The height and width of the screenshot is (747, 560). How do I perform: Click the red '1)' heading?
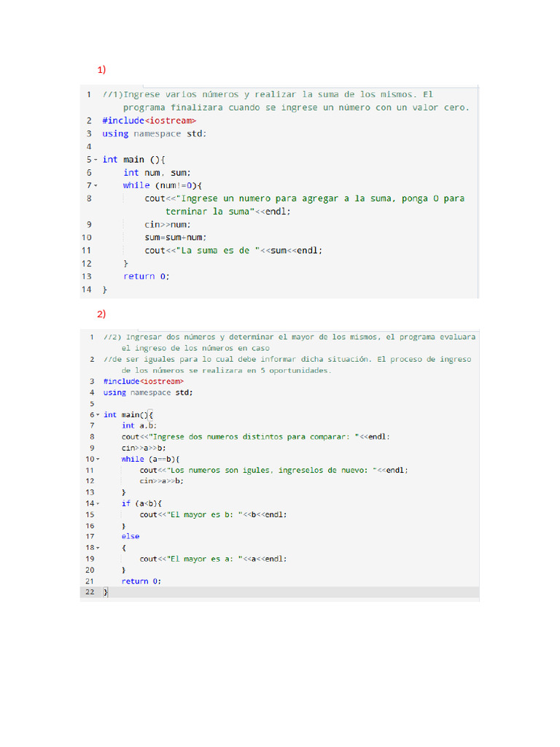pos(101,69)
